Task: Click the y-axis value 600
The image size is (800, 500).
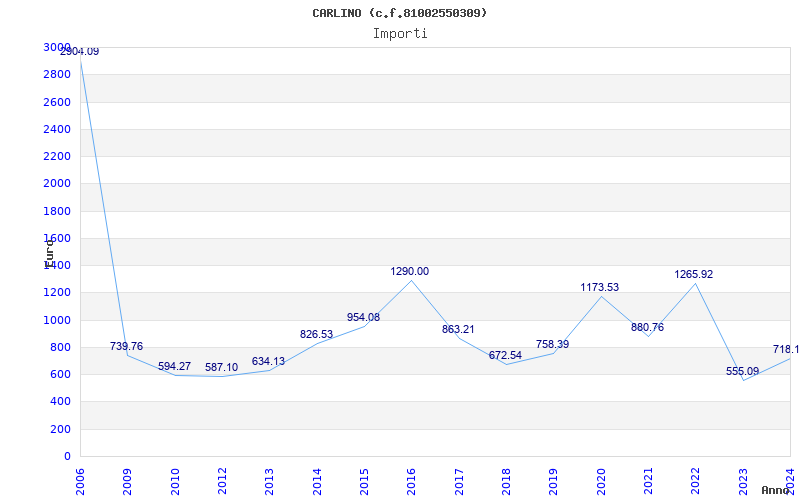Action: tap(60, 374)
